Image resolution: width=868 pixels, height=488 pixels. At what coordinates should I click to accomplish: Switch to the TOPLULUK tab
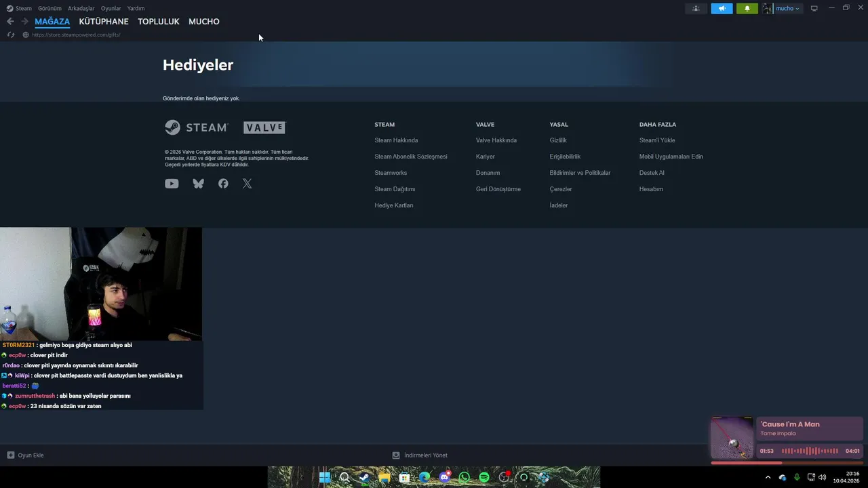[x=159, y=22]
